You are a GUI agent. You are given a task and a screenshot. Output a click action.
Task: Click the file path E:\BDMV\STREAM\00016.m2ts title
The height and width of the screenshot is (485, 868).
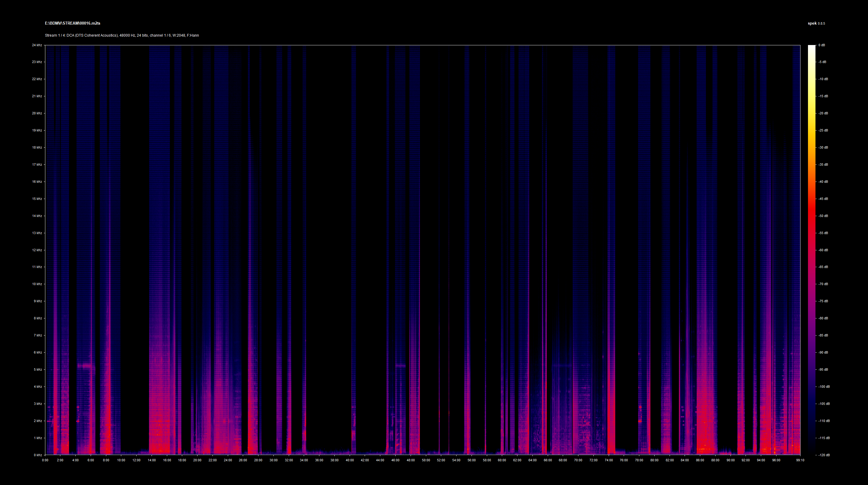[72, 23]
